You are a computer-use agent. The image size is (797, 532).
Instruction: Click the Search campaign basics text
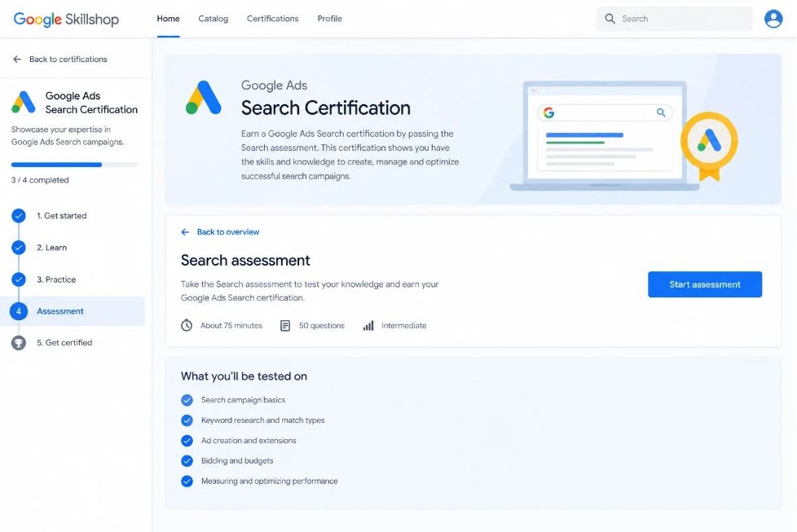(x=243, y=400)
